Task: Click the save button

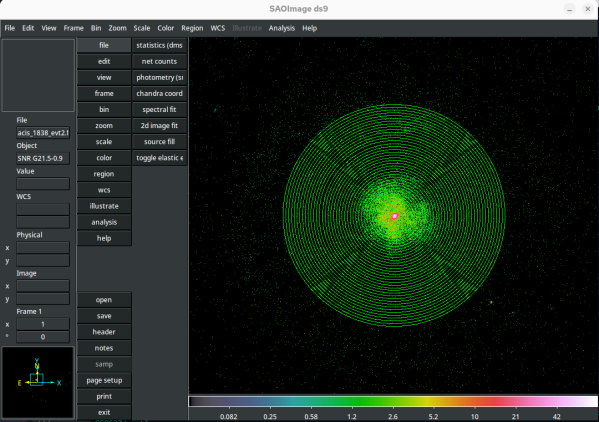Action: point(104,316)
